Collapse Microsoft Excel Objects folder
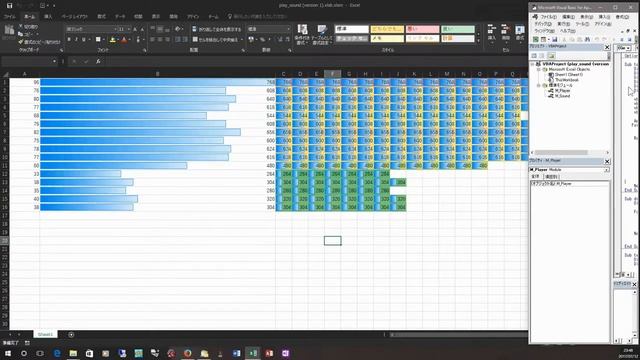 538,69
